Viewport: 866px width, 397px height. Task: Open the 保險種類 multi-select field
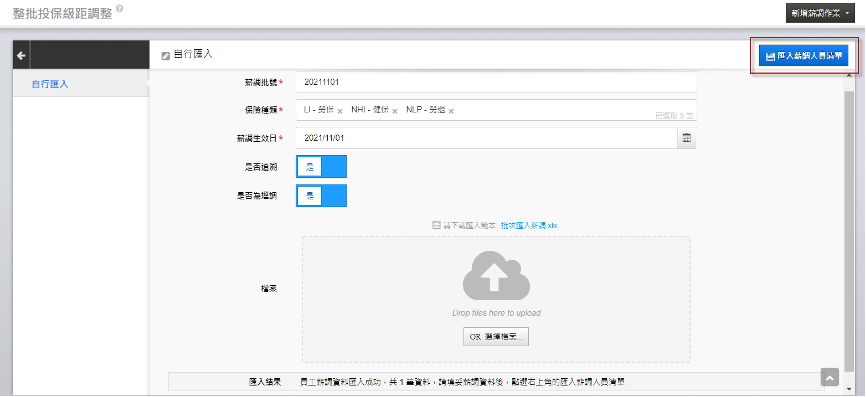(496, 110)
